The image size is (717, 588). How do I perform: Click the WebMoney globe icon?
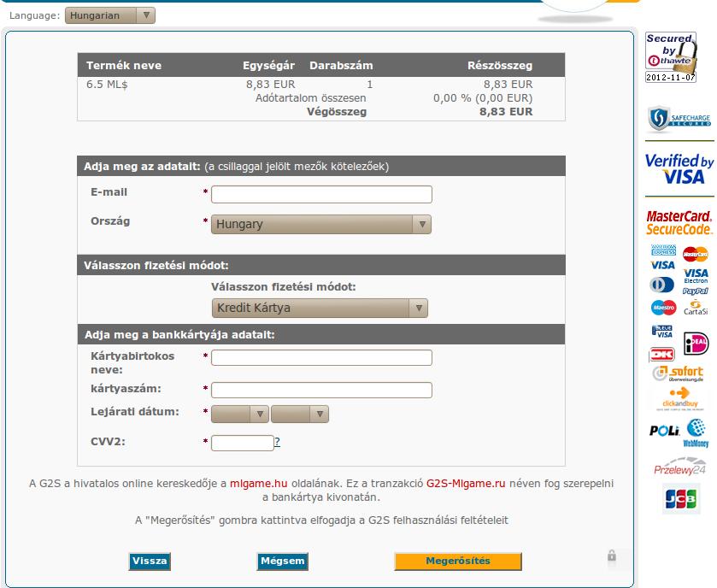(x=696, y=432)
